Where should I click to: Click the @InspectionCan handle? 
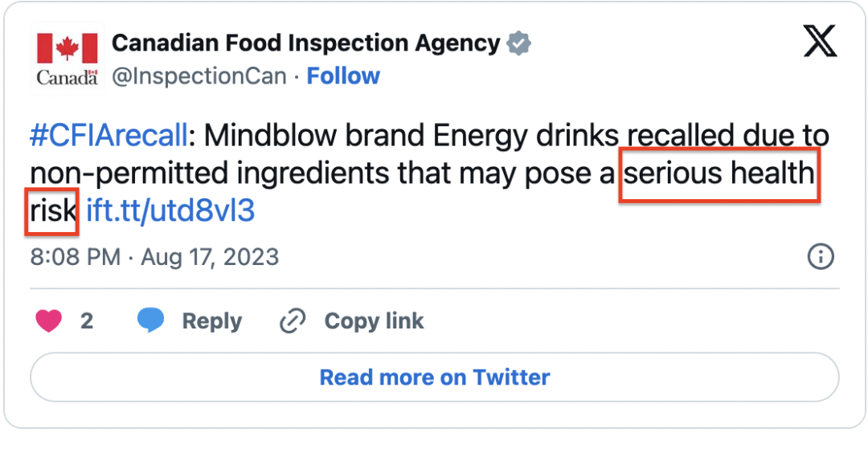(x=199, y=76)
